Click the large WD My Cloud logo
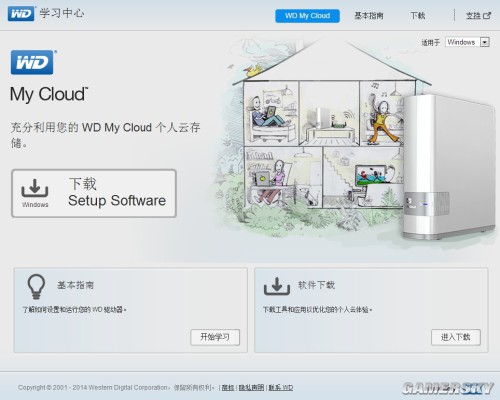 pos(32,62)
